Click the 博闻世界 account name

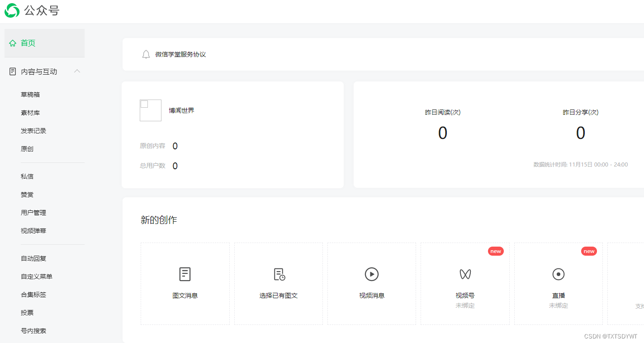(x=181, y=110)
